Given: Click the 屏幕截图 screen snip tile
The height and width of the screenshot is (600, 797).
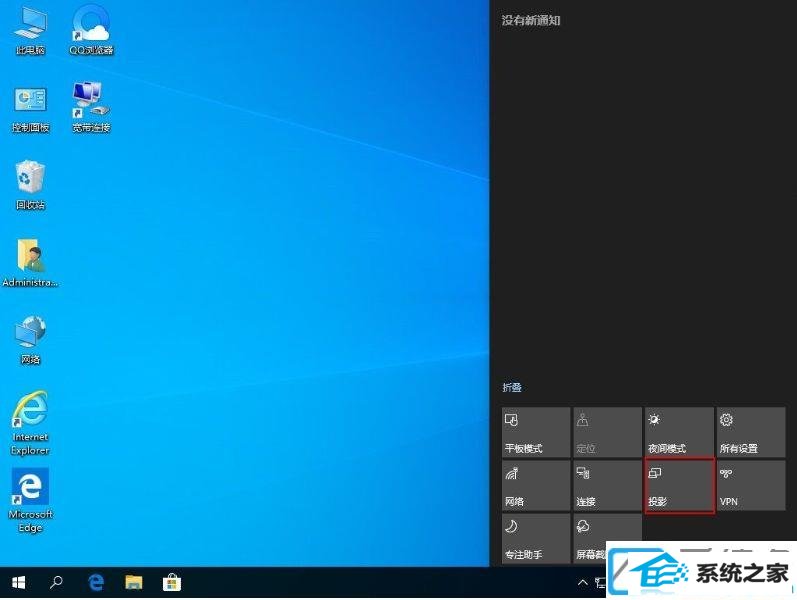Looking at the screenshot, I should pos(607,539).
